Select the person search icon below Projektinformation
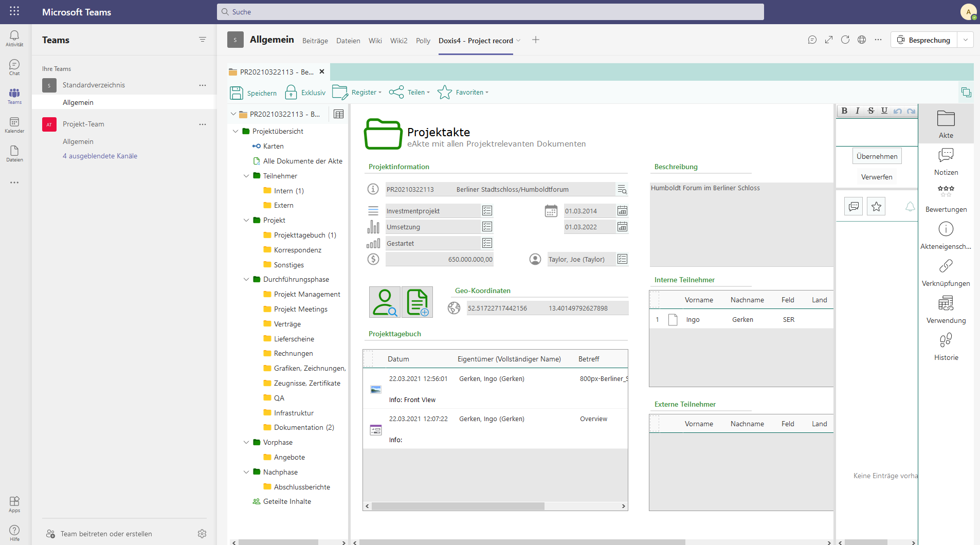Viewport: 980px width, 545px height. pos(384,302)
